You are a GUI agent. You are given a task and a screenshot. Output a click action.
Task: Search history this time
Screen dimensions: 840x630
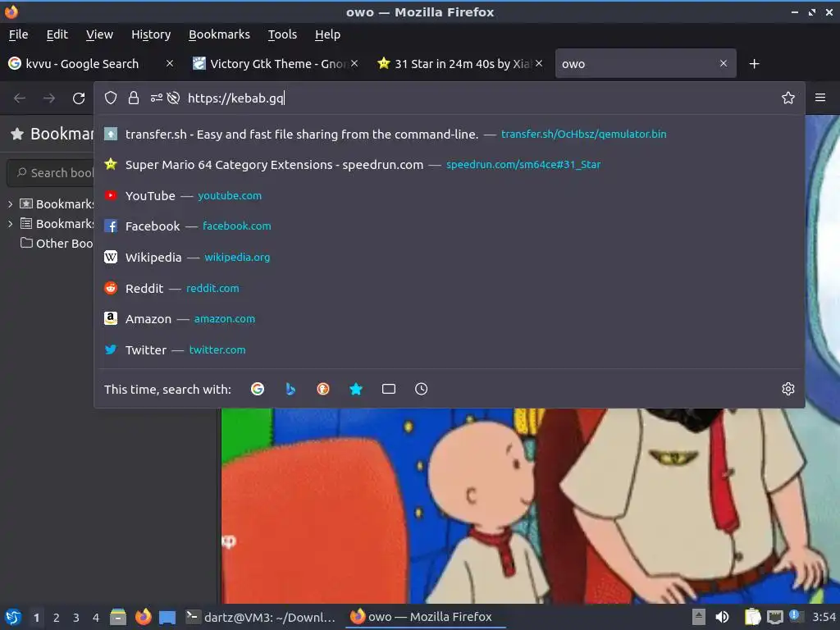(x=421, y=389)
